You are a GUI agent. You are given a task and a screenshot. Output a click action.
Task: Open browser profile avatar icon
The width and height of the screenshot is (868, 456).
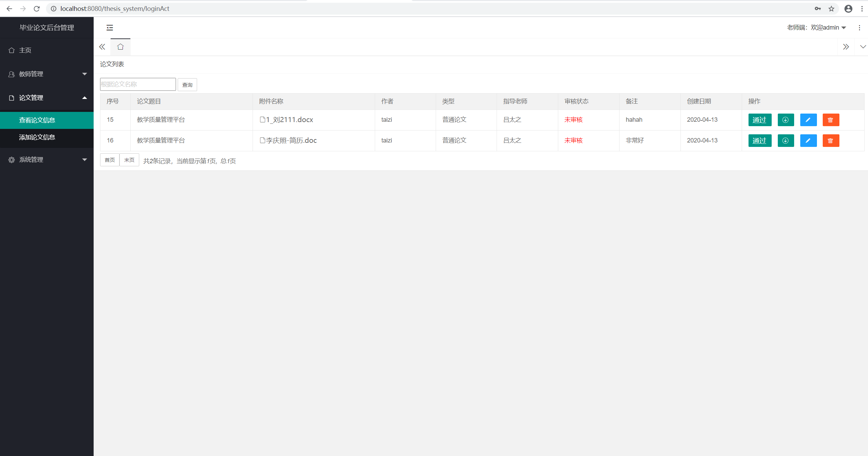(x=848, y=9)
